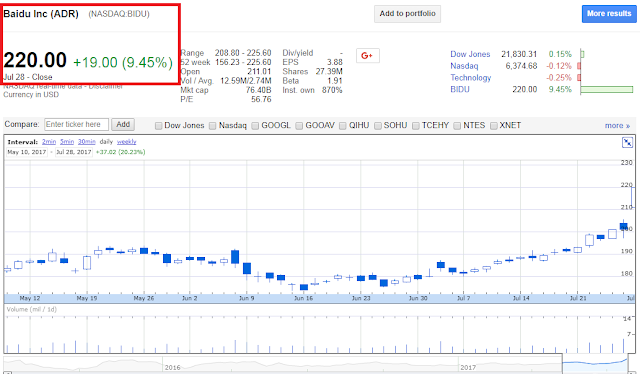Viewport: 640px width, 374px height.
Task: Edit the Jul 28, 2017 end date
Action: coord(73,152)
